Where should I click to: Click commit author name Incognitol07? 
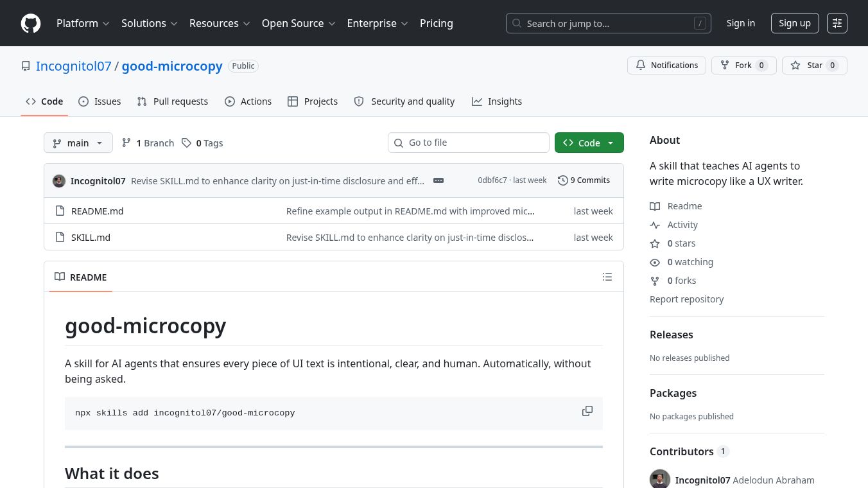98,180
